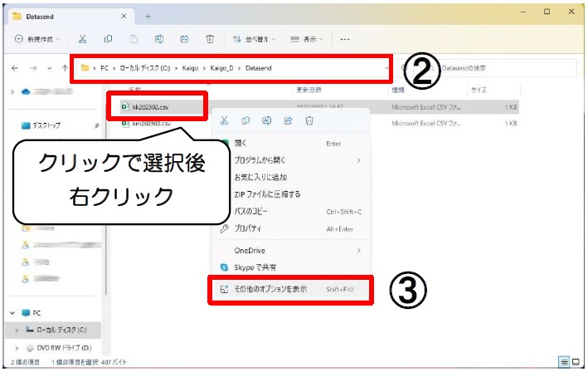Screen dimensions: 588x372
Task: Choose ZIP ファイルに圧縮する
Action: tap(291, 194)
